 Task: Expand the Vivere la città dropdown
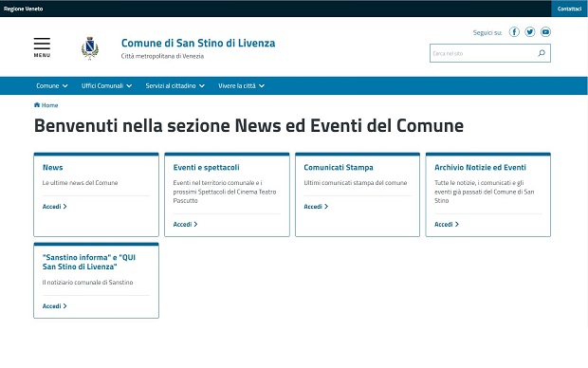tap(242, 86)
